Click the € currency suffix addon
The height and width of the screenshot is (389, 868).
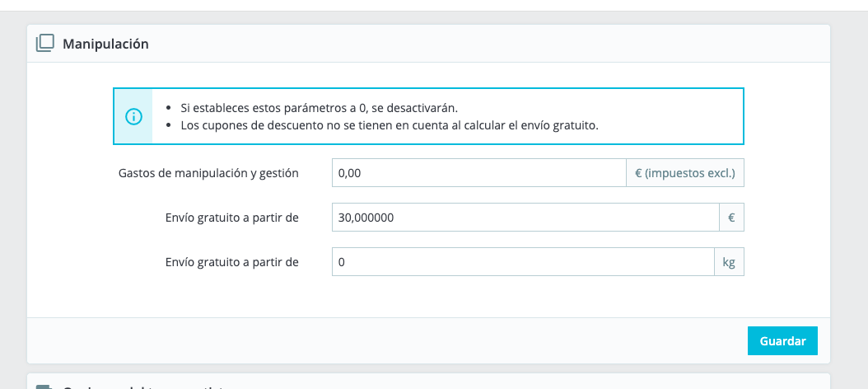click(x=731, y=218)
